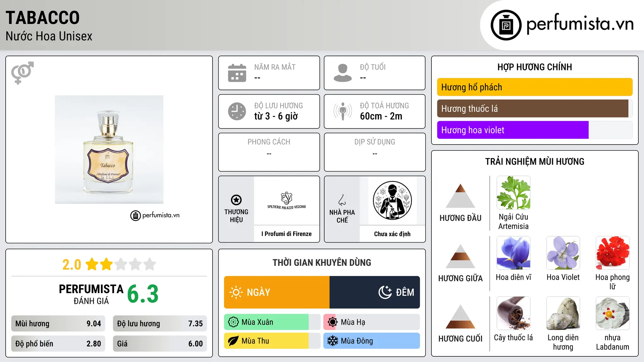Click the perfumista.vn site name in header
The width and height of the screenshot is (644, 362).
(x=580, y=24)
